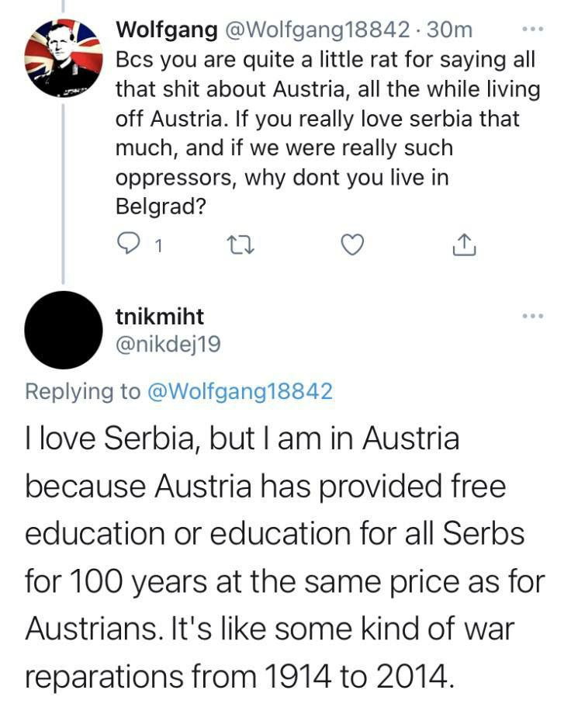Open more options on tnikmiht's reply
Image resolution: width=571 pixels, height=728 pixels.
pos(531,316)
